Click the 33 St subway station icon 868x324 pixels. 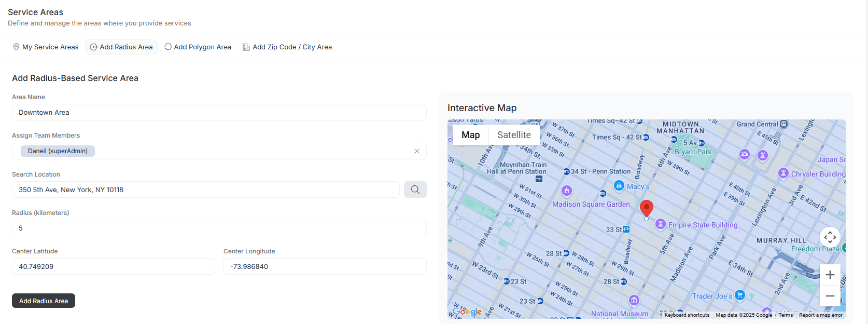tap(626, 229)
